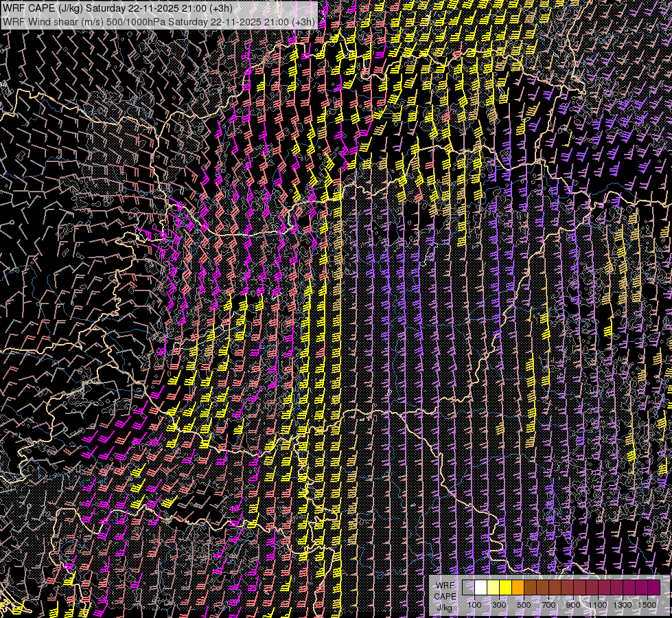Select the legend swatch just left of 1500 tick
This screenshot has height=618, width=672.
pos(641,588)
